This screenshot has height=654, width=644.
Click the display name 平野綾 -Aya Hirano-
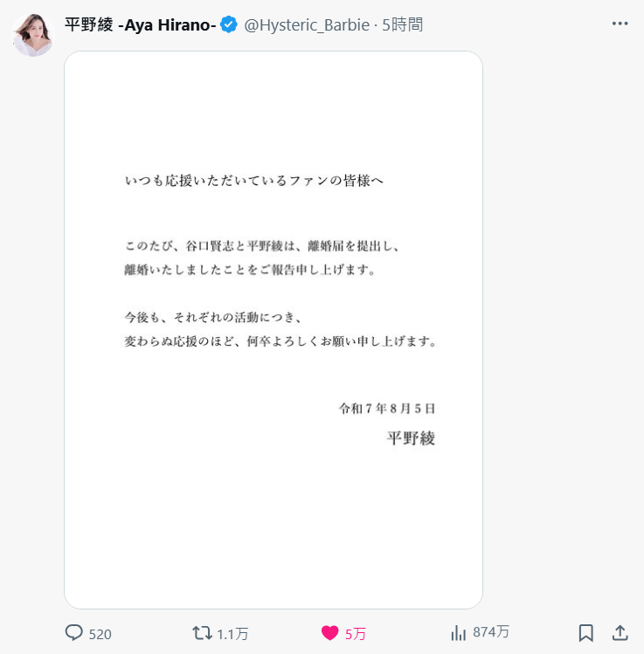coord(140,25)
